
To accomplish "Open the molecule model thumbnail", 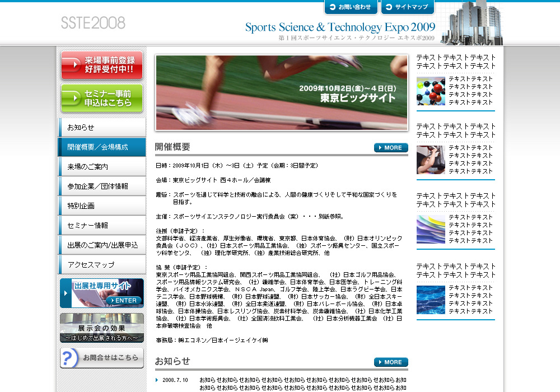I will click(x=431, y=91).
